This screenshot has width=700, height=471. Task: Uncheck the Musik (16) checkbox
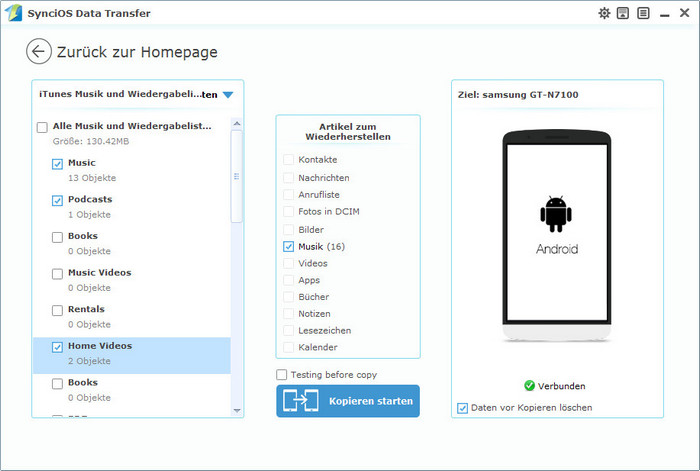[288, 246]
